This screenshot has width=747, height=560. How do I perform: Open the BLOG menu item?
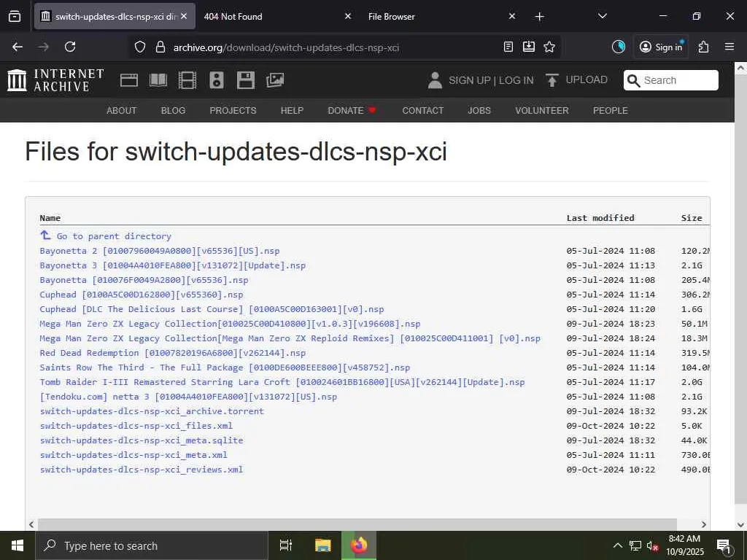pos(173,111)
